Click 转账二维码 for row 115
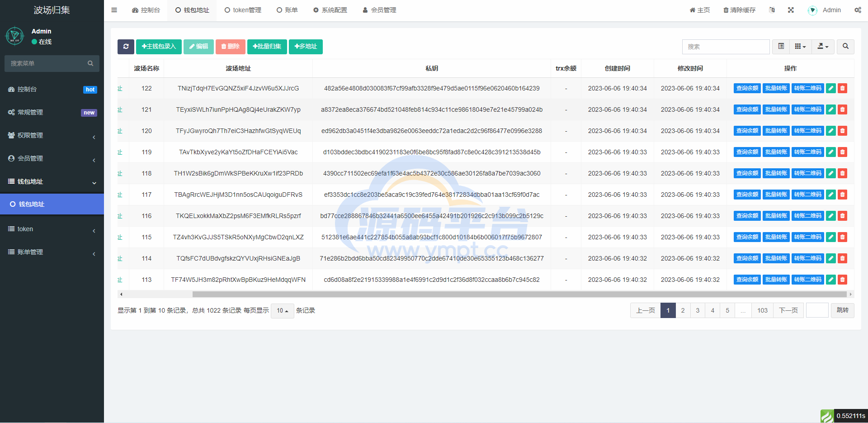This screenshot has height=423, width=868. [808, 237]
